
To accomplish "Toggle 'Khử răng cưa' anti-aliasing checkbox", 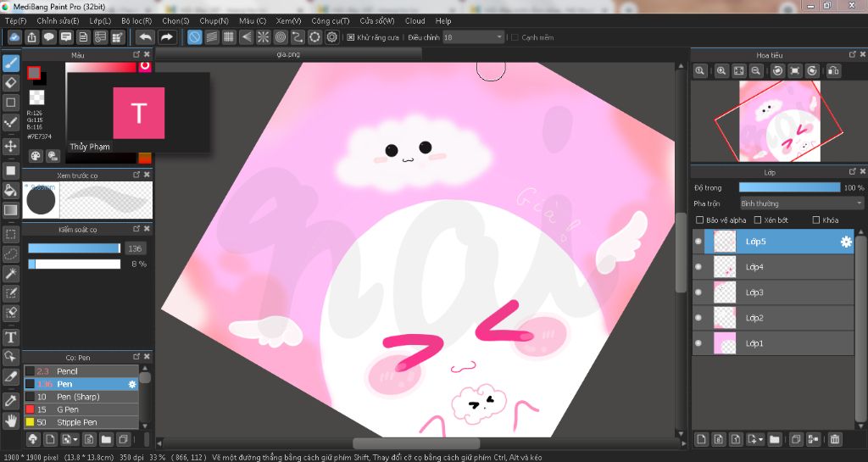I will pyautogui.click(x=350, y=37).
